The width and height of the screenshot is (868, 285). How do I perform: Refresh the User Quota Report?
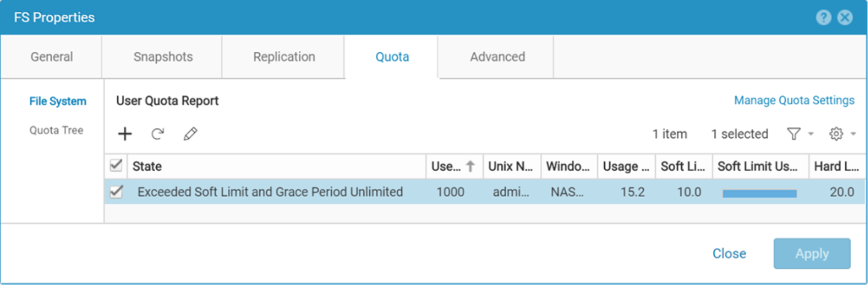[x=158, y=134]
